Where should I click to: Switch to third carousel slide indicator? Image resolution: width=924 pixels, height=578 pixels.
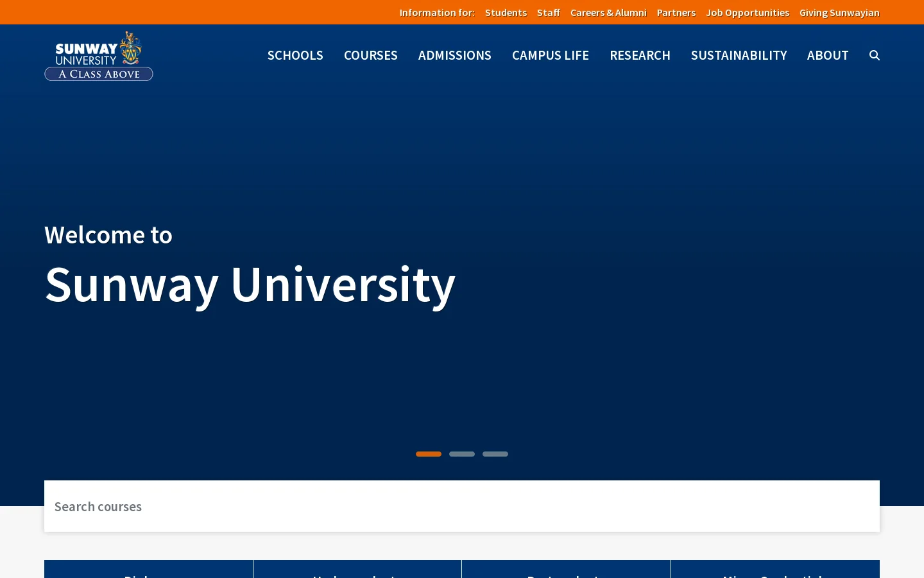click(495, 454)
